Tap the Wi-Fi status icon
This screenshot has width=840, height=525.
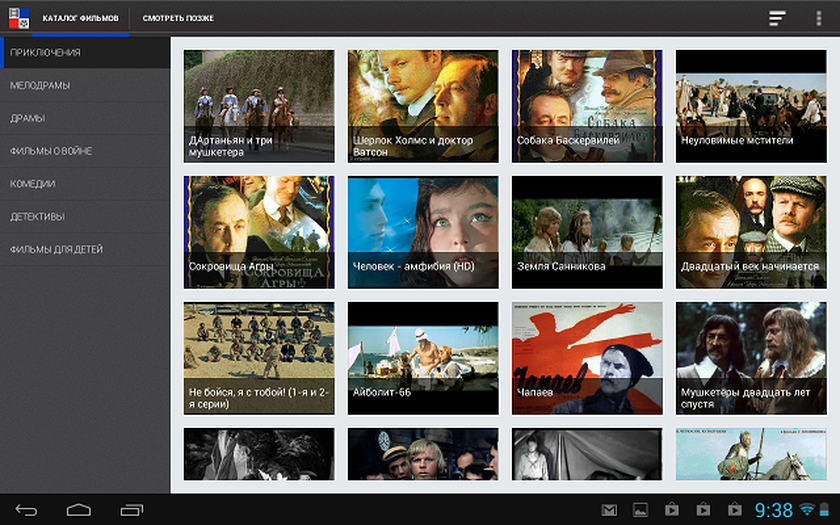point(807,510)
